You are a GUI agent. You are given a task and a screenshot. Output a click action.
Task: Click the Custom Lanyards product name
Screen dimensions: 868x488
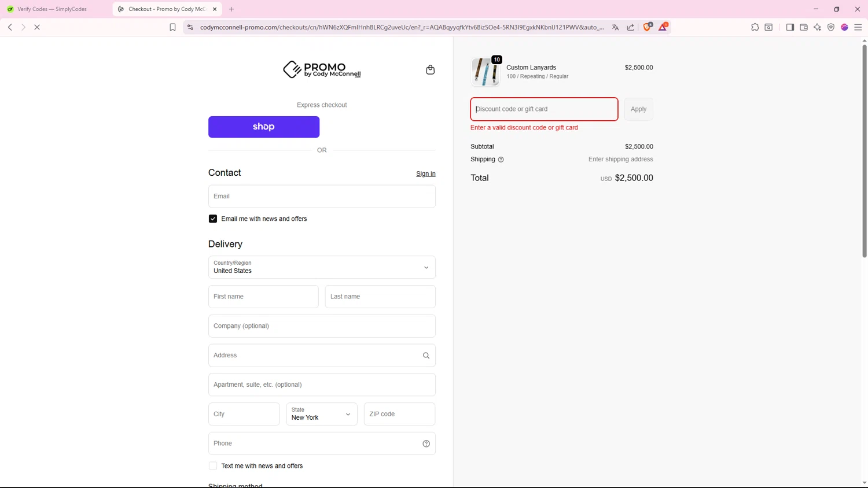[531, 68]
